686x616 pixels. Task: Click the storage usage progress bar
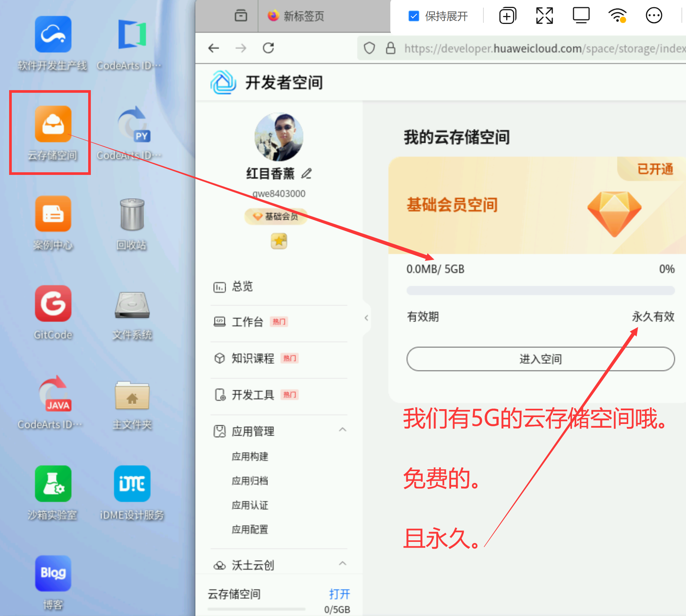(540, 291)
